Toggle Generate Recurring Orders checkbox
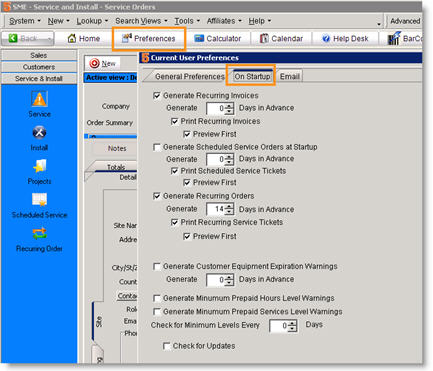 [157, 196]
